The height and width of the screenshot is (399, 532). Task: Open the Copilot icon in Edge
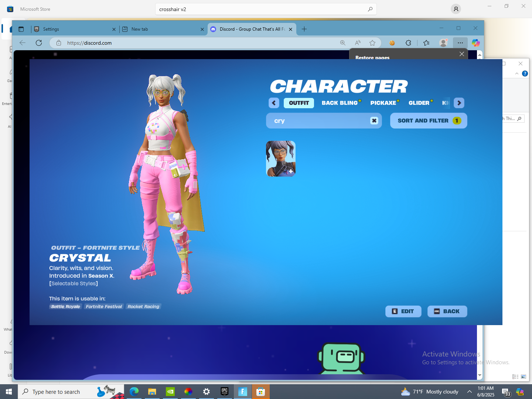(x=476, y=43)
